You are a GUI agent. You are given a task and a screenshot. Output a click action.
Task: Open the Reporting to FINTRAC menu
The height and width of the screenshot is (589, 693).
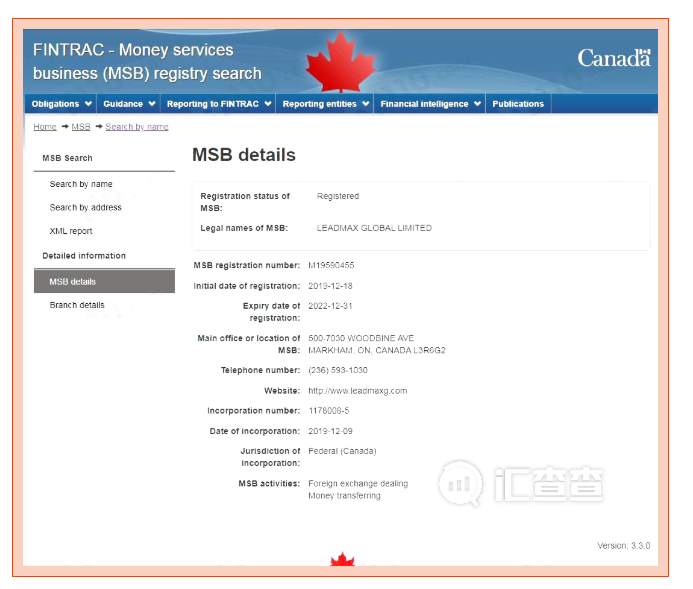[218, 104]
